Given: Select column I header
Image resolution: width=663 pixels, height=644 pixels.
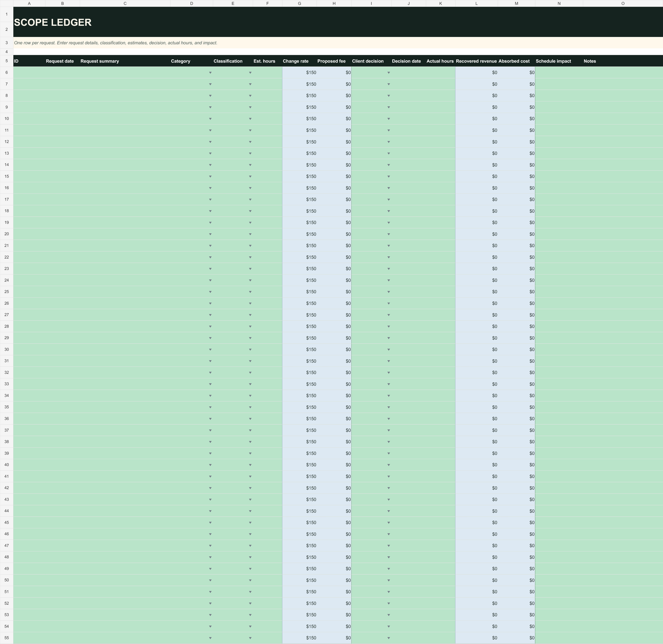Looking at the screenshot, I should [x=371, y=3].
